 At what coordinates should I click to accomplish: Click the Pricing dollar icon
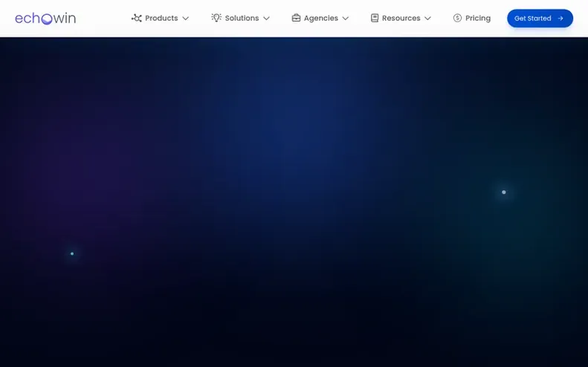[457, 18]
